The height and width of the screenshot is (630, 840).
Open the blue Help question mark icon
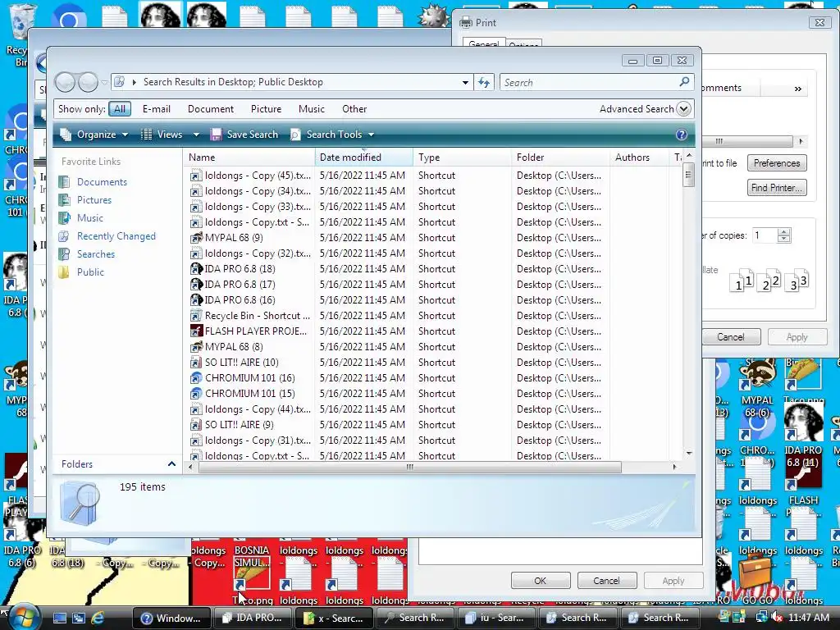tap(682, 135)
